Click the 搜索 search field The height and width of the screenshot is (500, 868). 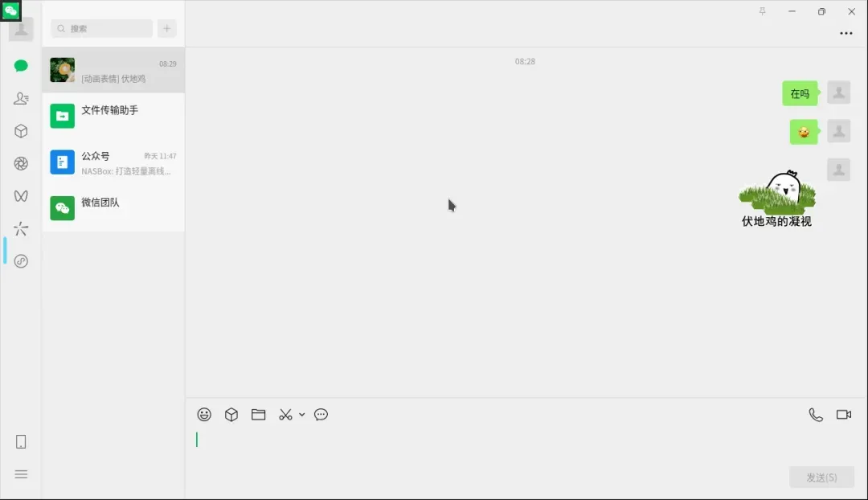pos(102,28)
